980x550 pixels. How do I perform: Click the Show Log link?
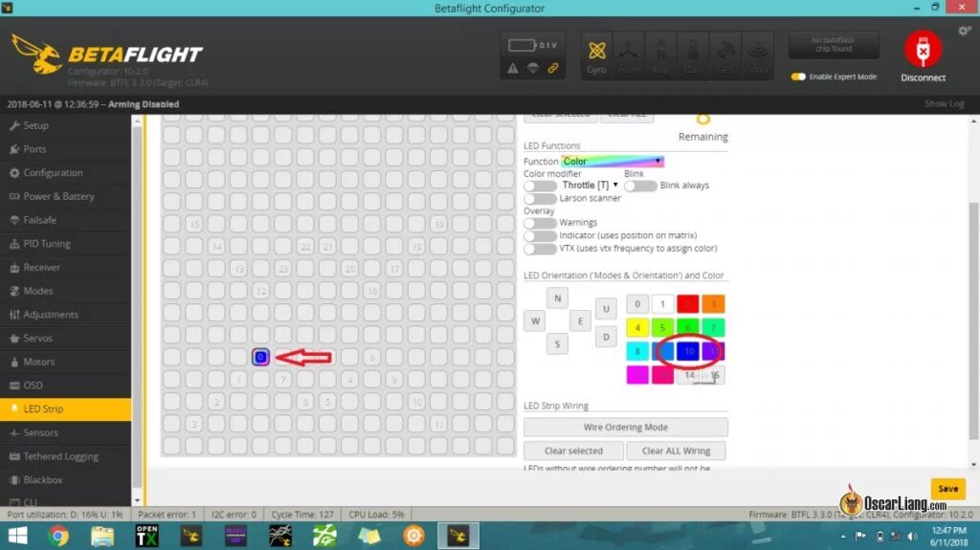point(944,103)
